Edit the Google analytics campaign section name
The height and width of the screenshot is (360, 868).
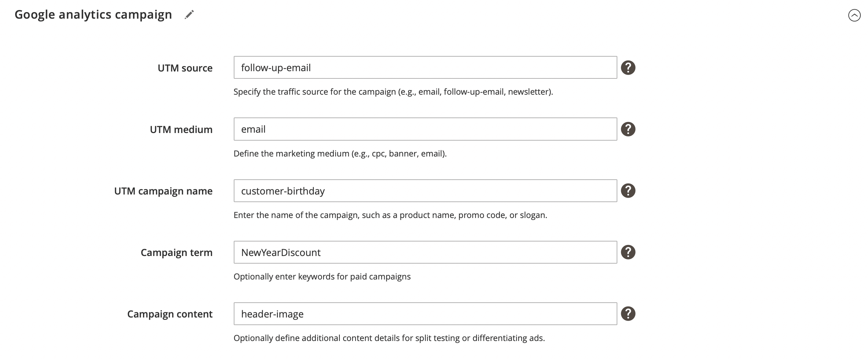[x=189, y=15]
